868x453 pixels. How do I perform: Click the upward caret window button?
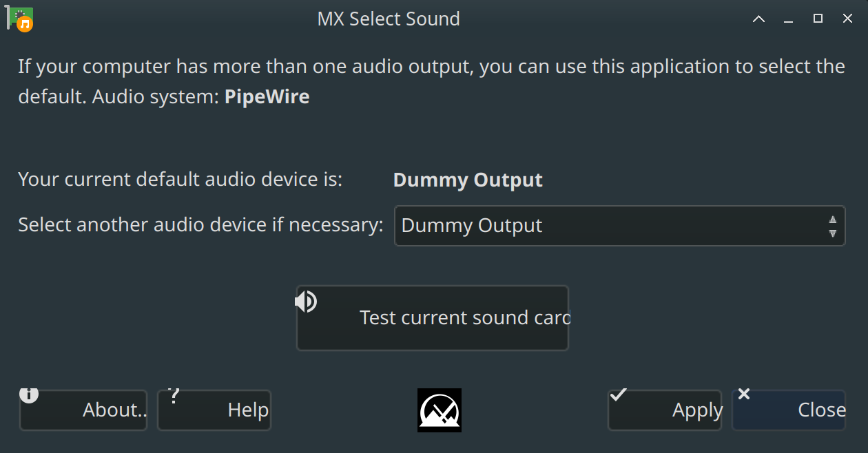coord(758,19)
